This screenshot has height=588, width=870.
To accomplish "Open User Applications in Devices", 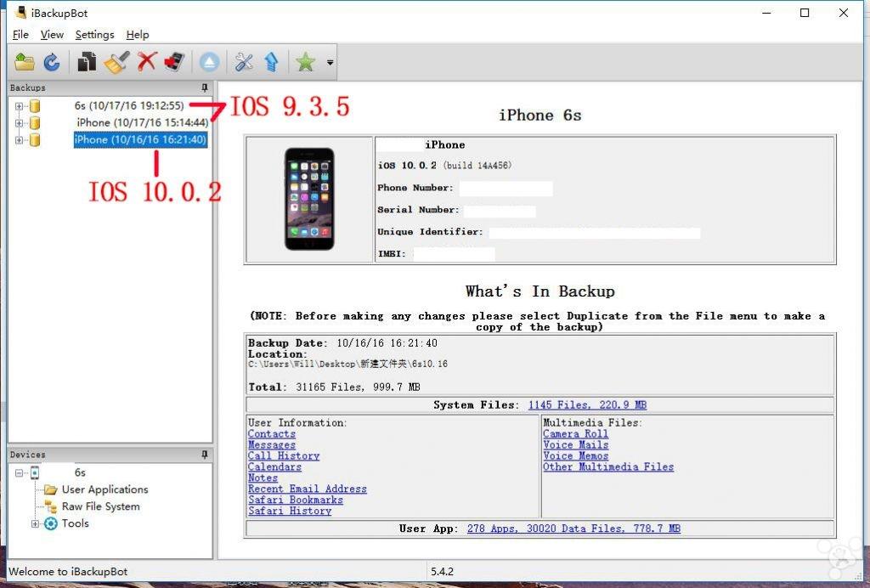I will pyautogui.click(x=105, y=489).
